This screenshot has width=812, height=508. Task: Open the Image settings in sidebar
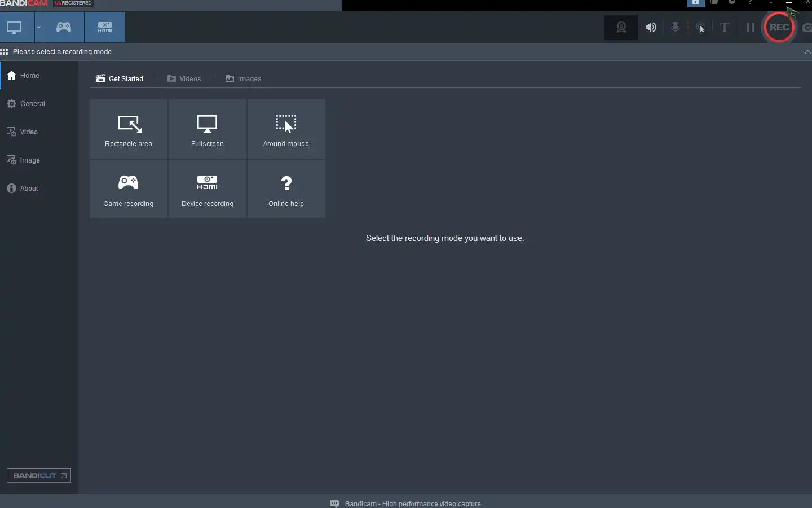point(39,160)
